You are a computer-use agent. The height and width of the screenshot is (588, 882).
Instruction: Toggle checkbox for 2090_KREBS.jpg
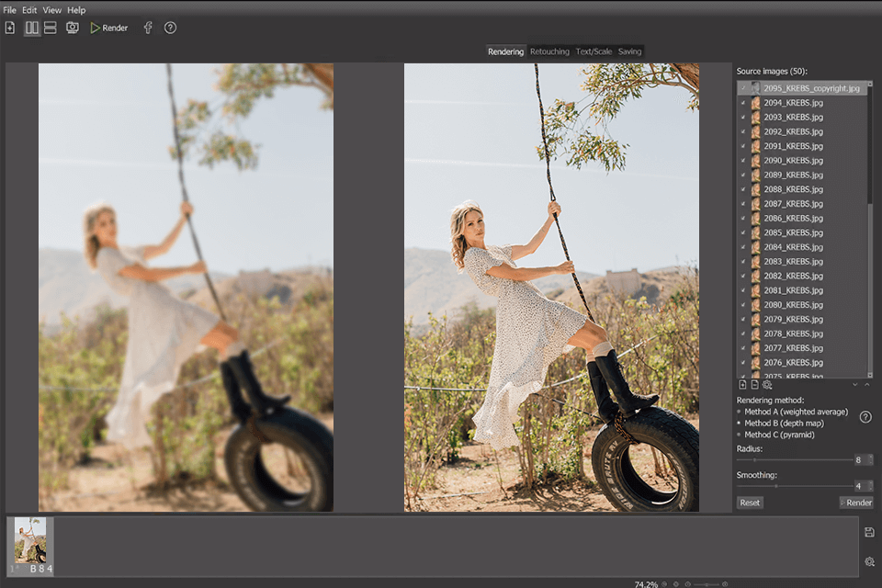tap(742, 161)
